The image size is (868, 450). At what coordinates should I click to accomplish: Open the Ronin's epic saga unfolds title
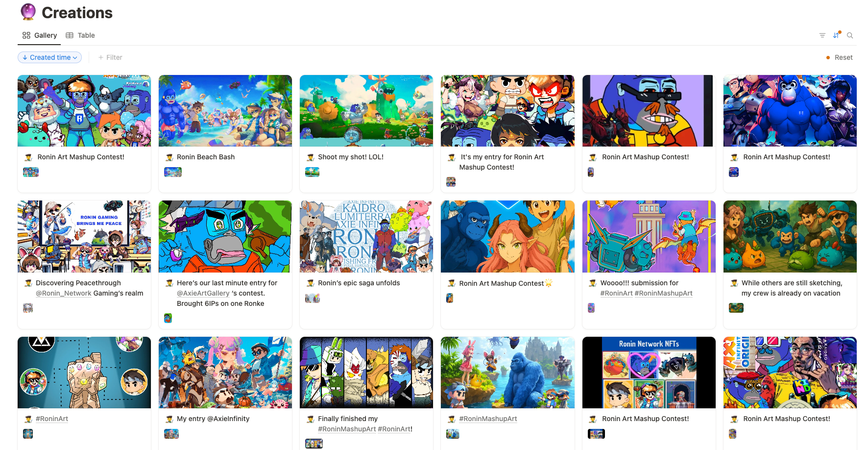click(x=359, y=283)
